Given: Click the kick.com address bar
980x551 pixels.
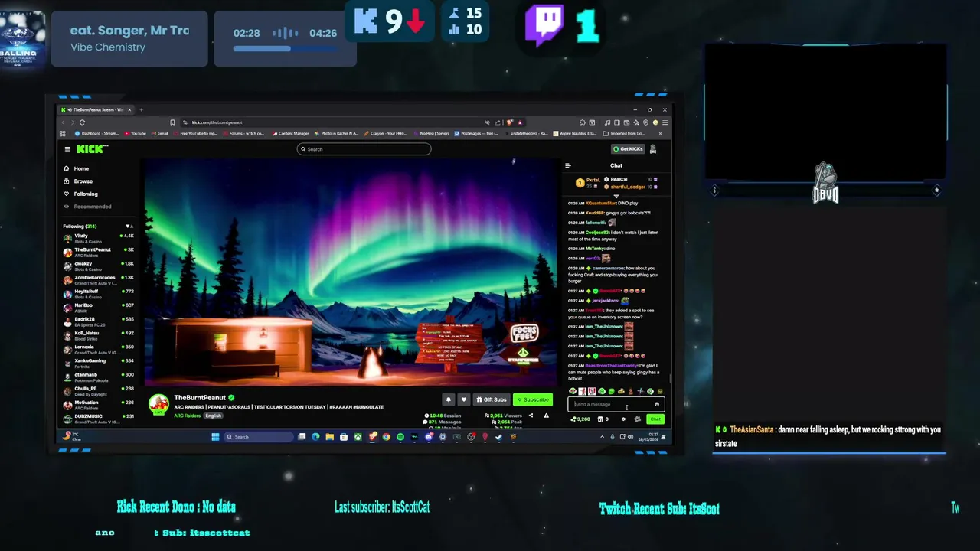Looking at the screenshot, I should click(329, 122).
